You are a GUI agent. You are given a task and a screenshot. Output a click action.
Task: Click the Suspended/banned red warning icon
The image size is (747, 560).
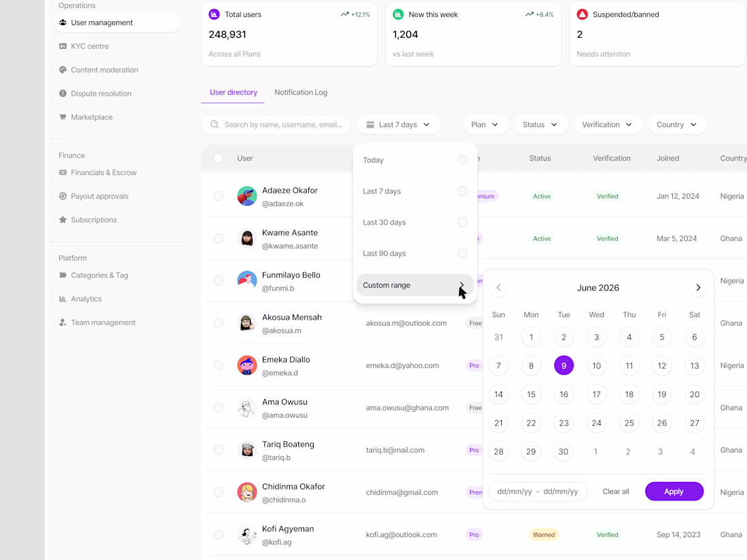(582, 14)
